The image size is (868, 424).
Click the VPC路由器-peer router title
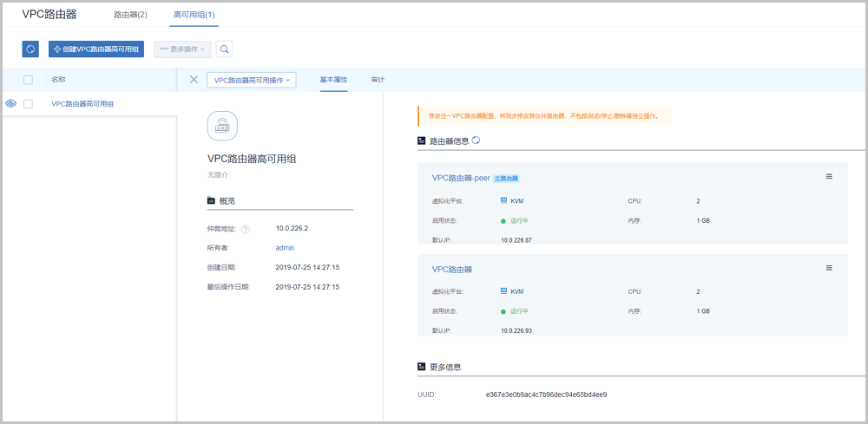(x=460, y=178)
